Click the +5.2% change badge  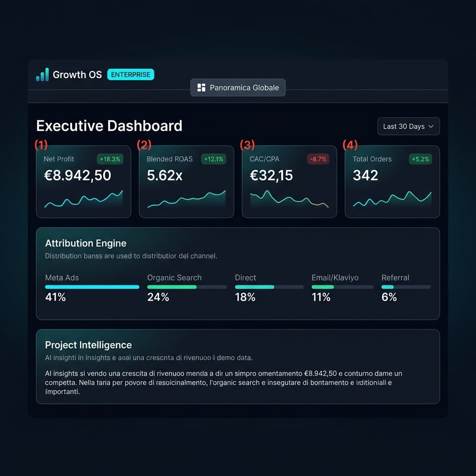pyautogui.click(x=420, y=159)
